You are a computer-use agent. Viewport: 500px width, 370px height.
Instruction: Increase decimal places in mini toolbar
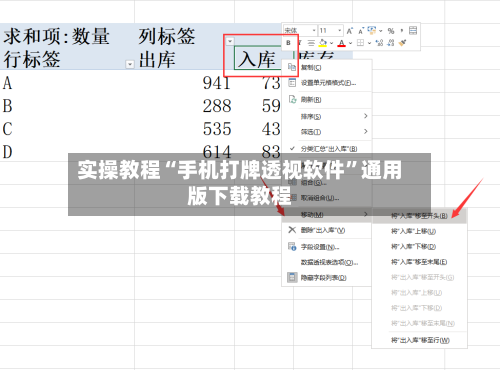click(x=379, y=43)
